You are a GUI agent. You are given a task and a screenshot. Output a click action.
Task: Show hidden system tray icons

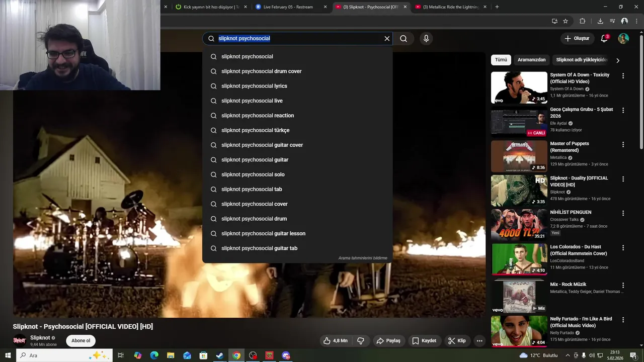[x=568, y=355]
